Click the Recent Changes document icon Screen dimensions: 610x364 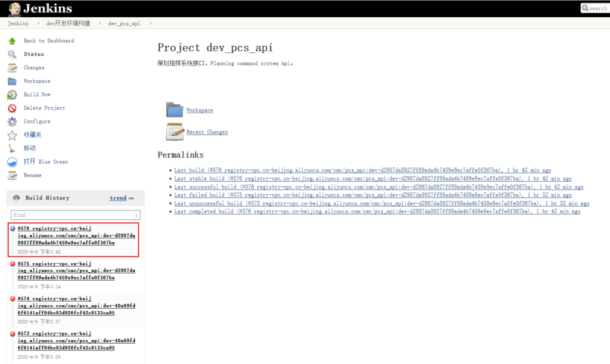(174, 132)
